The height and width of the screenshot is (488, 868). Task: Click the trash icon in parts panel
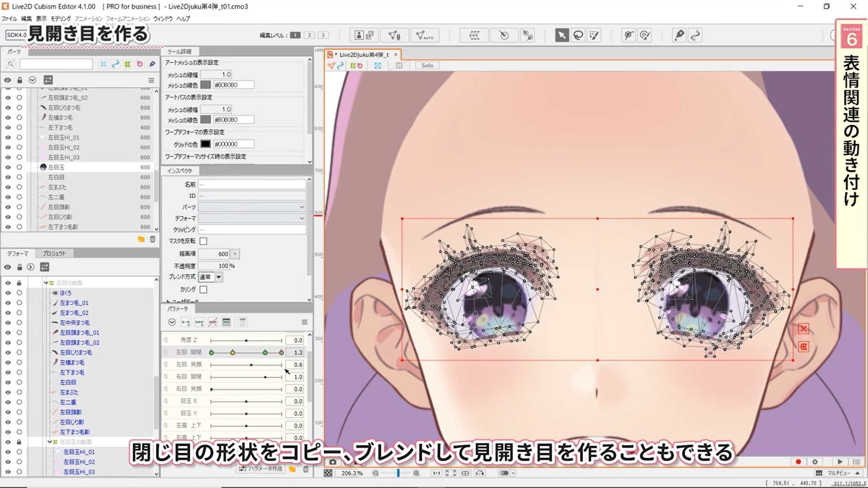[152, 239]
